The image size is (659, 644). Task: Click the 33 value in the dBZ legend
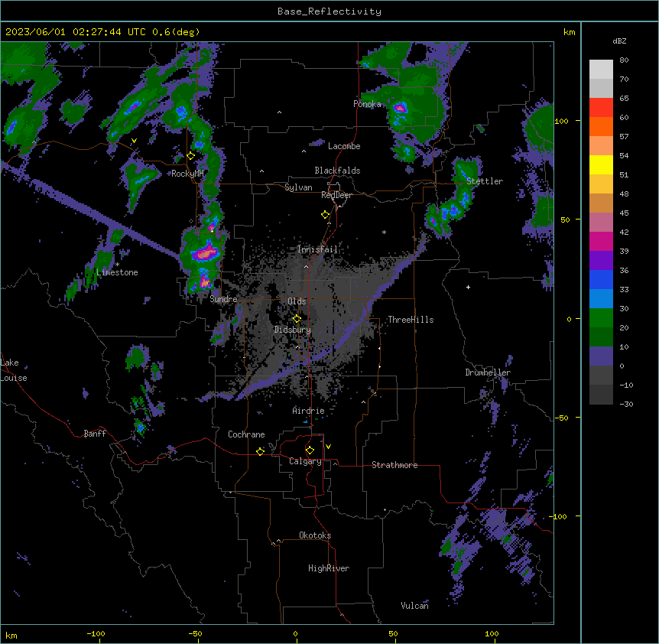[624, 289]
